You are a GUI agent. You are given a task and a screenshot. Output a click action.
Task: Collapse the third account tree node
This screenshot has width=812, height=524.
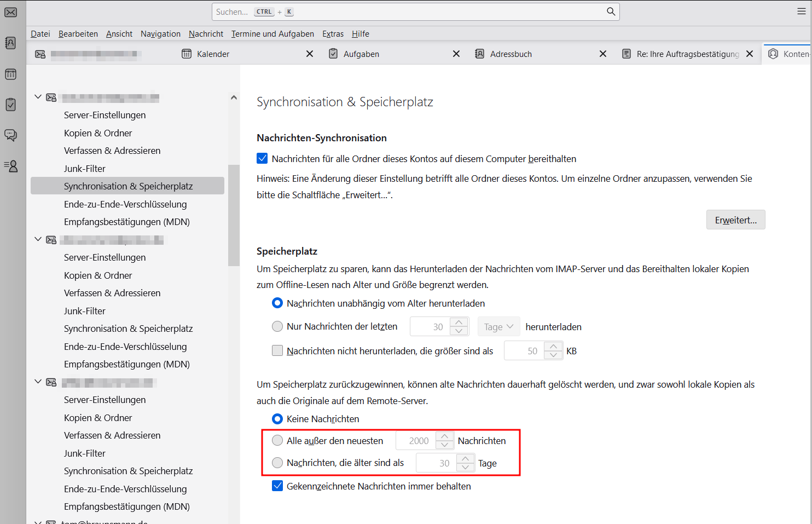pos(38,382)
